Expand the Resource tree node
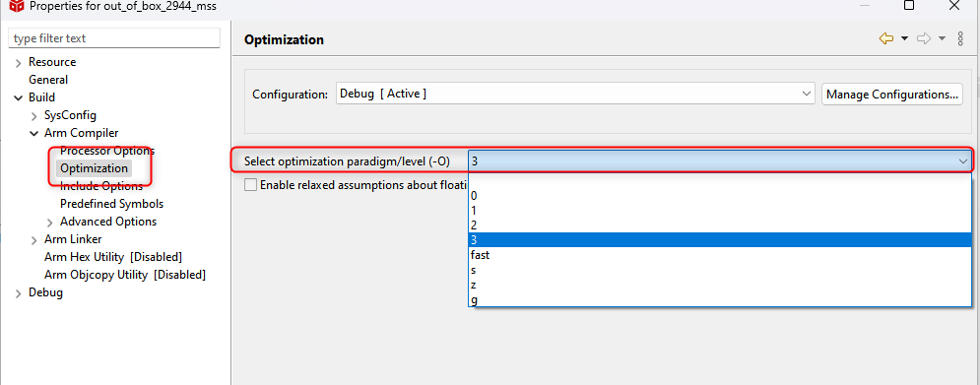This screenshot has width=980, height=385. [18, 62]
